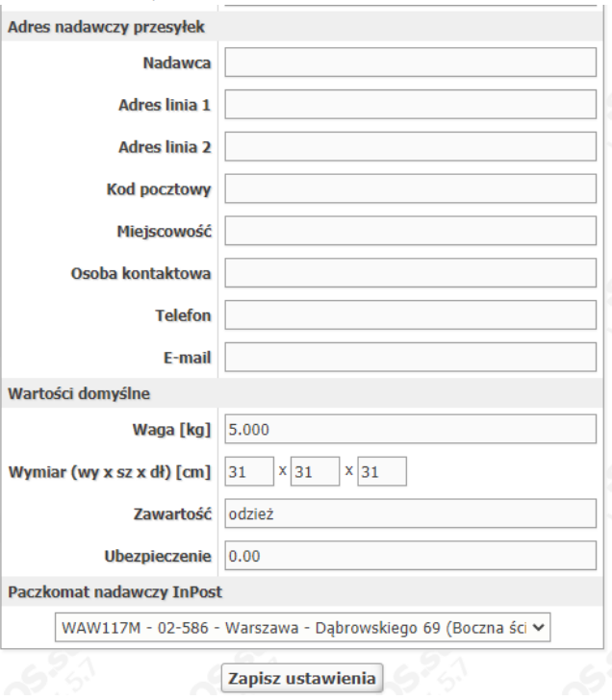Click into the E-mail text field
This screenshot has width=612, height=700.
pyautogui.click(x=410, y=359)
